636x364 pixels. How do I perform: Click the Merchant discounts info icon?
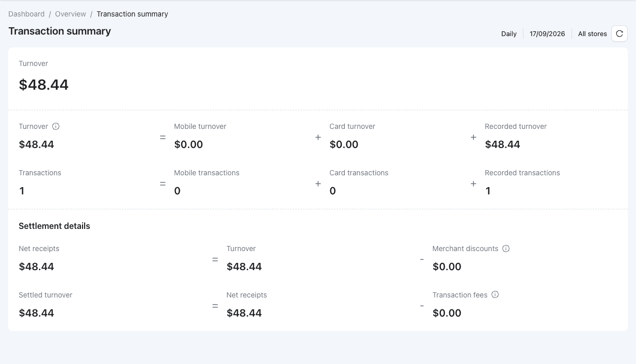[x=506, y=249]
